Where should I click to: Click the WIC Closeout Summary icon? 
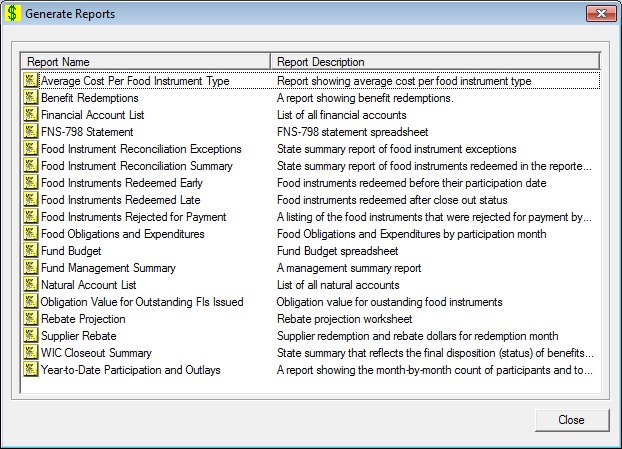pyautogui.click(x=31, y=353)
